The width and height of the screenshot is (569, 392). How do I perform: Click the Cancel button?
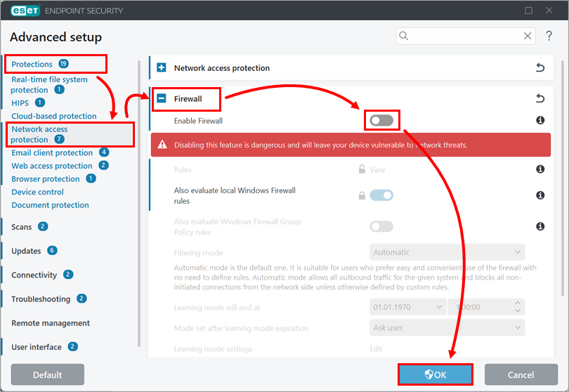tap(521, 374)
